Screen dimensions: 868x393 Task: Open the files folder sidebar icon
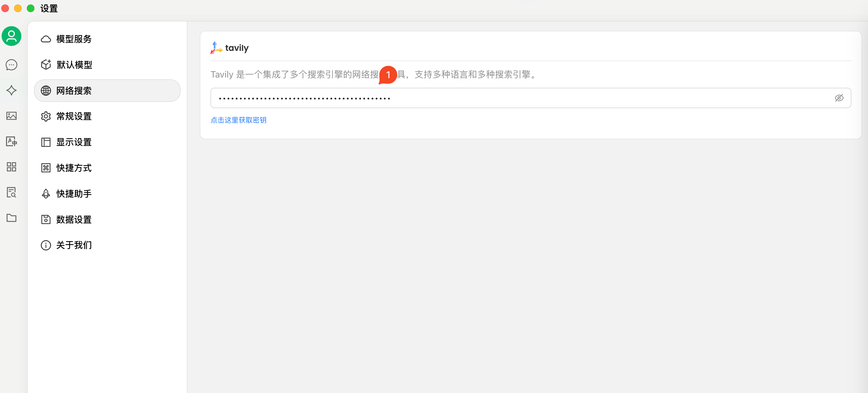11,218
